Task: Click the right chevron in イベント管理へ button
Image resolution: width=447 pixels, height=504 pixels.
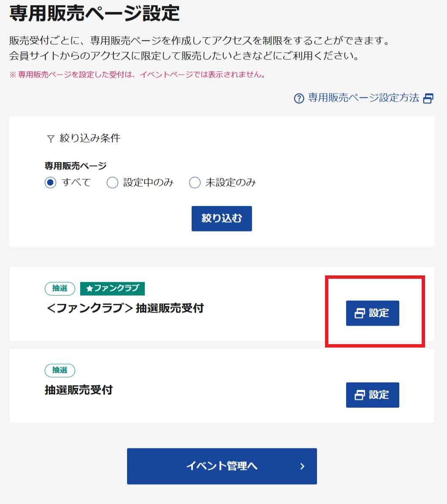Action: (x=301, y=466)
